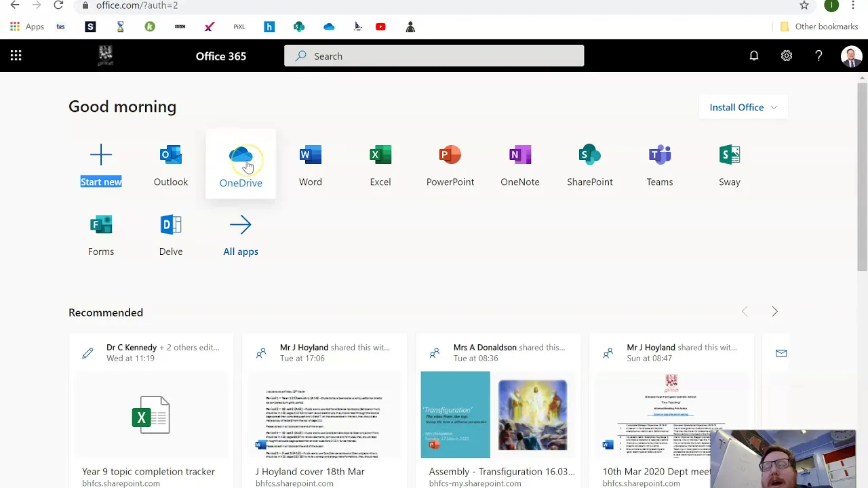The image size is (868, 488).
Task: Click the browser back arrow
Action: click(x=15, y=5)
